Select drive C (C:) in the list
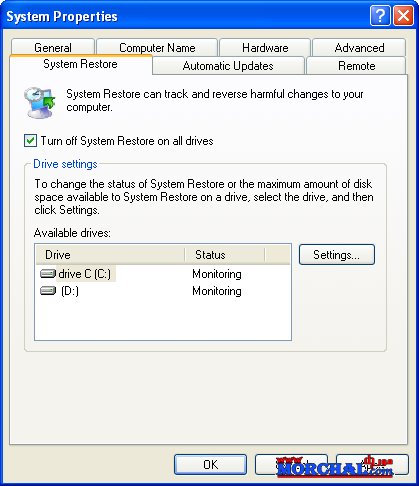The height and width of the screenshot is (486, 419). (85, 274)
